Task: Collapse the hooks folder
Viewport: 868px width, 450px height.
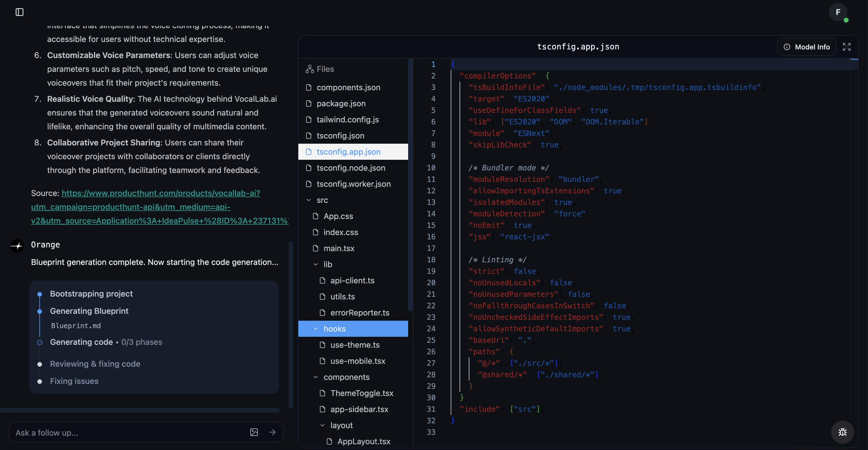Action: 315,329
